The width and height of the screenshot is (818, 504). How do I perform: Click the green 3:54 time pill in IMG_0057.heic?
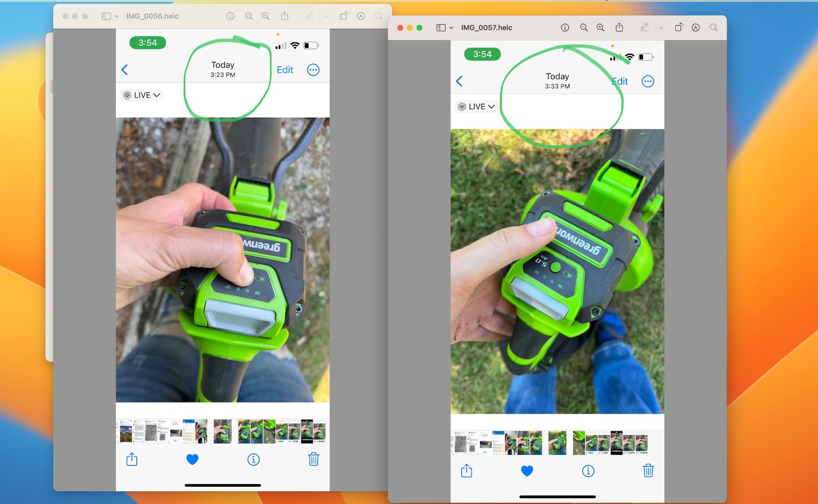coord(482,54)
